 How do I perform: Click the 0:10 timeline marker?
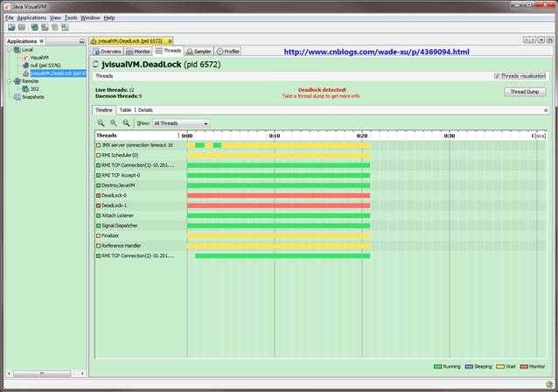pos(275,136)
